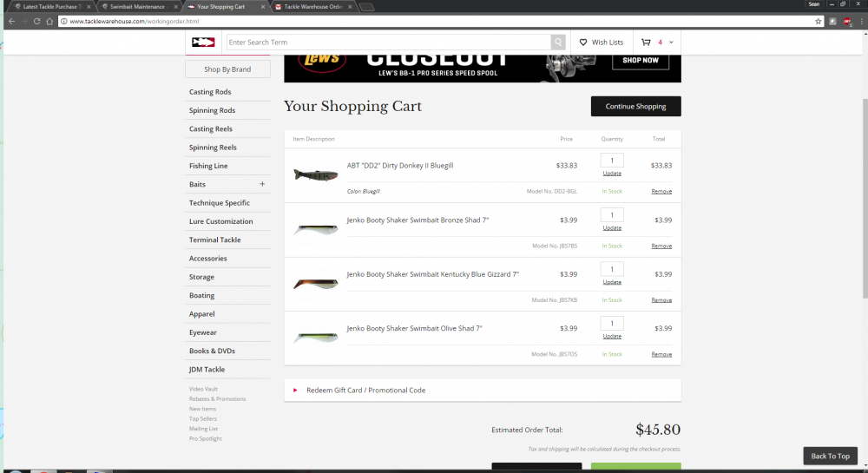Click quantity field for Olive Shad
Viewport: 868px width, 473px height.
[x=612, y=324]
